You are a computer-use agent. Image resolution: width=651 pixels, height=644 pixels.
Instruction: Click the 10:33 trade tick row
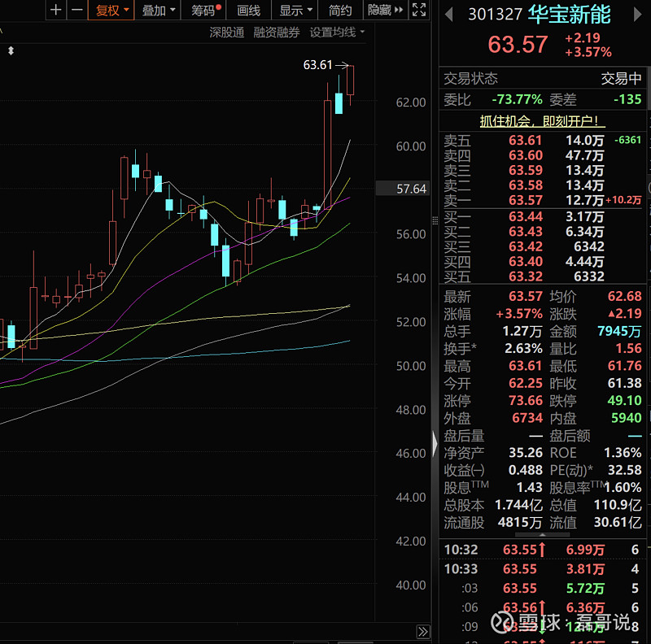click(542, 569)
